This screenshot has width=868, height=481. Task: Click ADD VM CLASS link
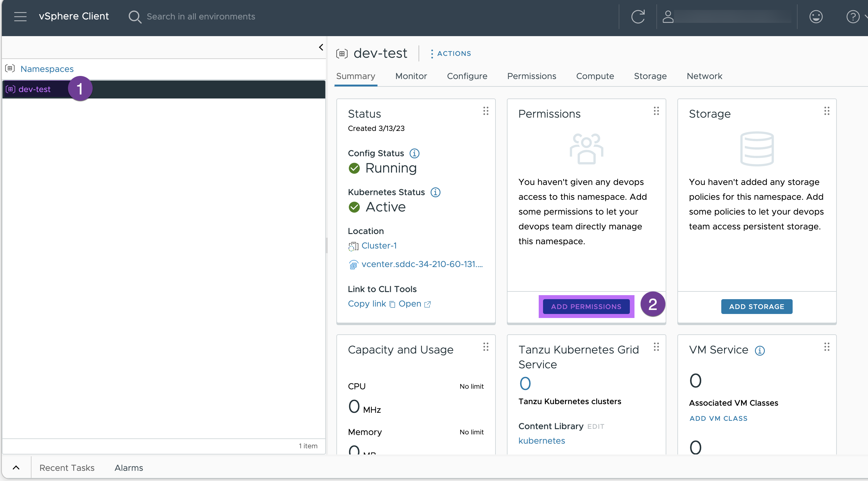(x=718, y=418)
